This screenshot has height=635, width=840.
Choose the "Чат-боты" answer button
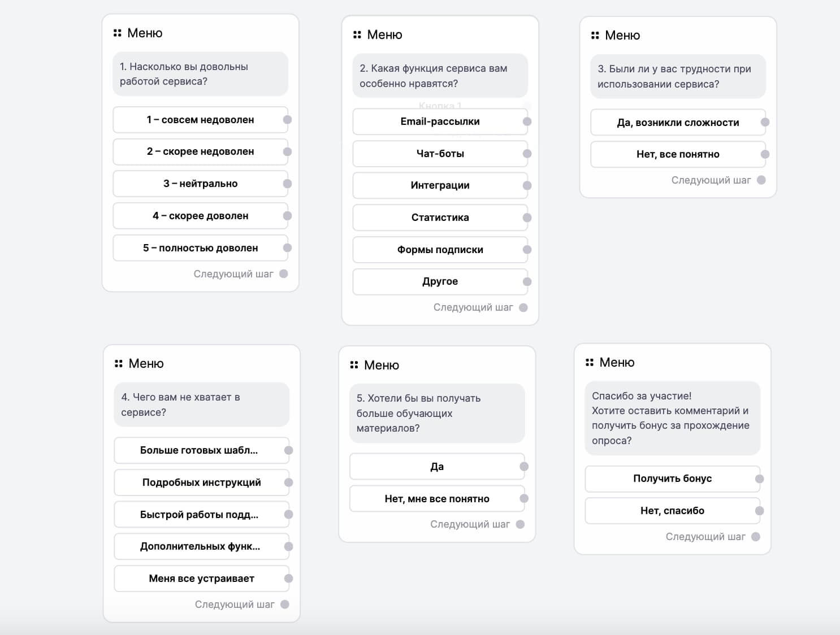pyautogui.click(x=440, y=154)
